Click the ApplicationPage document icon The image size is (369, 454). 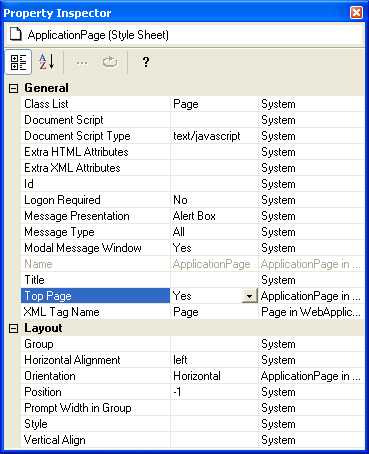click(16, 35)
